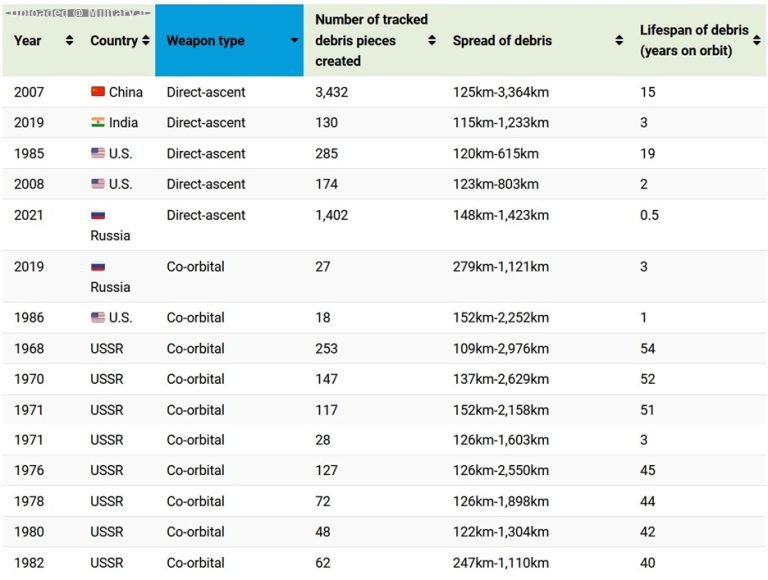Sort by tracked debris pieces arrows
The width and height of the screenshot is (768, 580).
(x=432, y=40)
